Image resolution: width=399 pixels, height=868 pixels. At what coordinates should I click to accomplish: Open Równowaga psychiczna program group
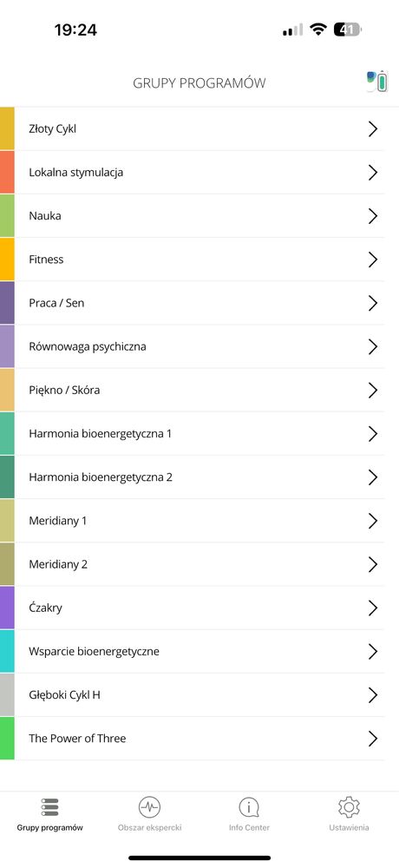click(199, 346)
